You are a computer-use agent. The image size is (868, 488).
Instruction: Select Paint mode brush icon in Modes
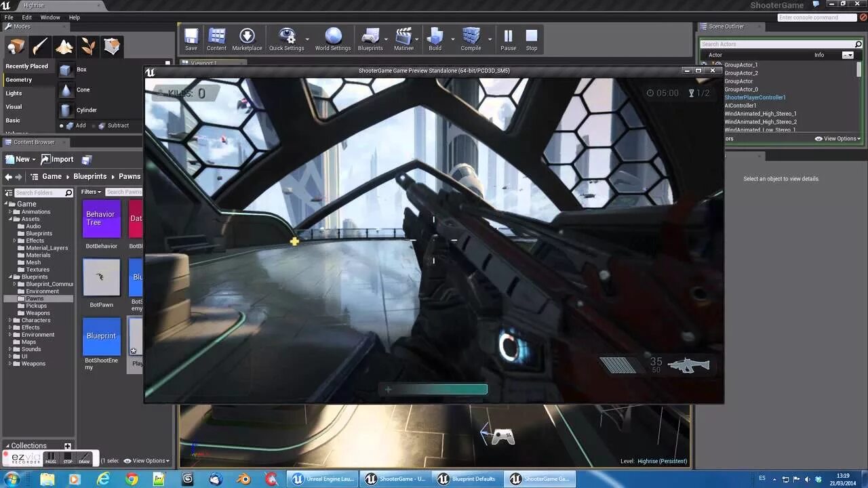(40, 46)
